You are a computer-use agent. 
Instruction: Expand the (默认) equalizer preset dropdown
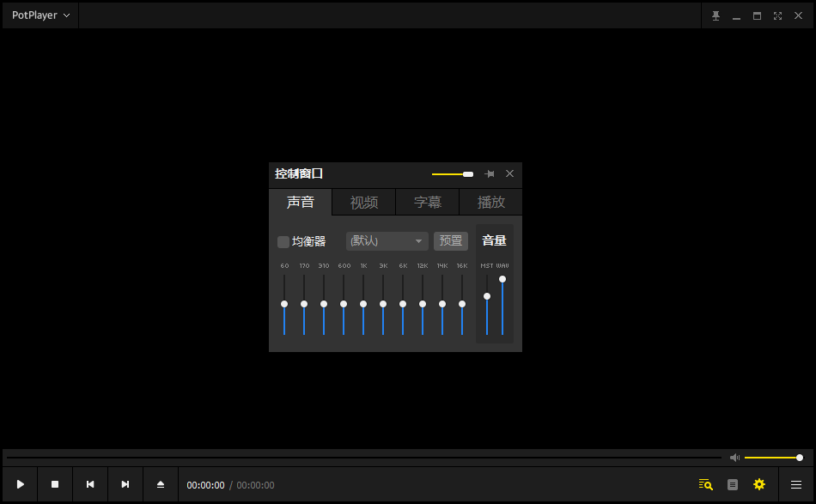click(387, 241)
